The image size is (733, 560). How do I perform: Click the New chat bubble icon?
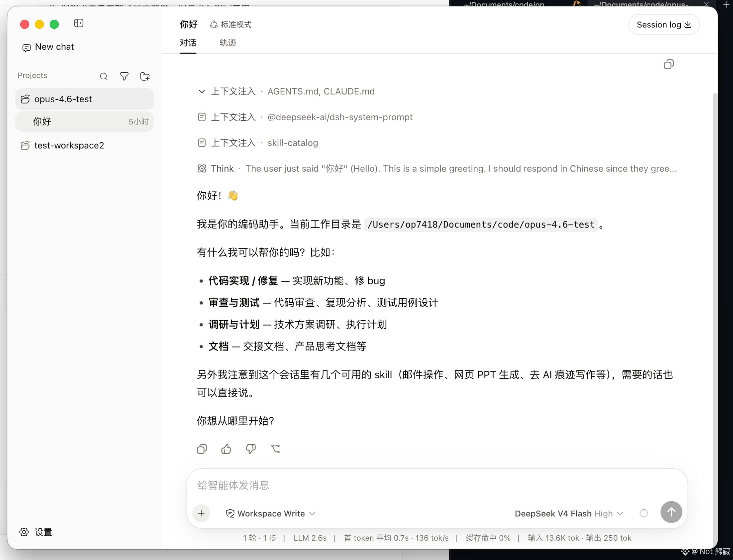tap(26, 48)
